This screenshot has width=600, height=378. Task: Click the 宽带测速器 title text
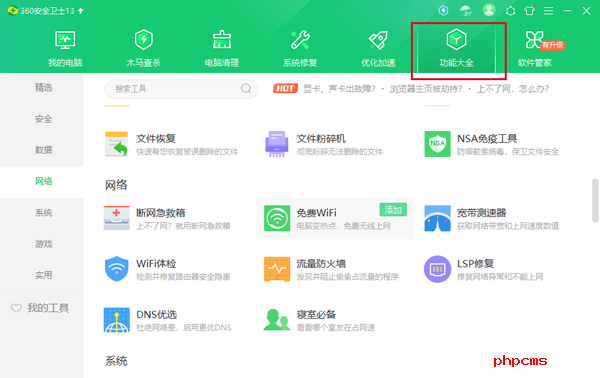[481, 213]
